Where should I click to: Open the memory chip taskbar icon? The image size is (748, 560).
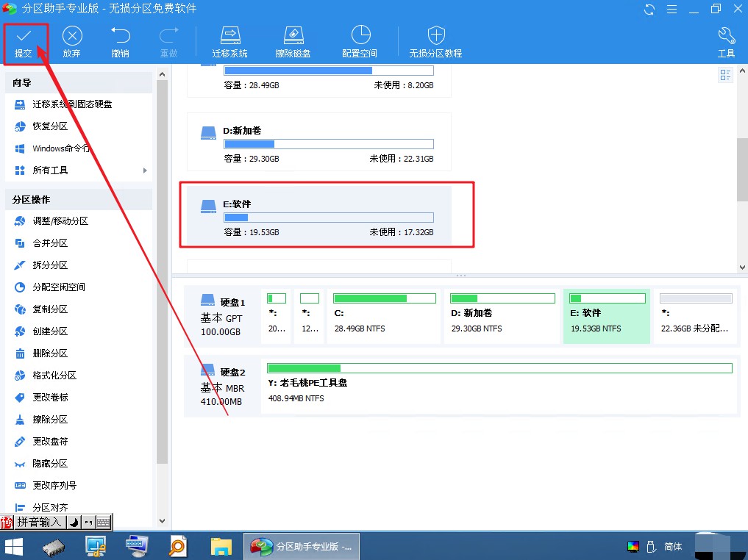54,547
